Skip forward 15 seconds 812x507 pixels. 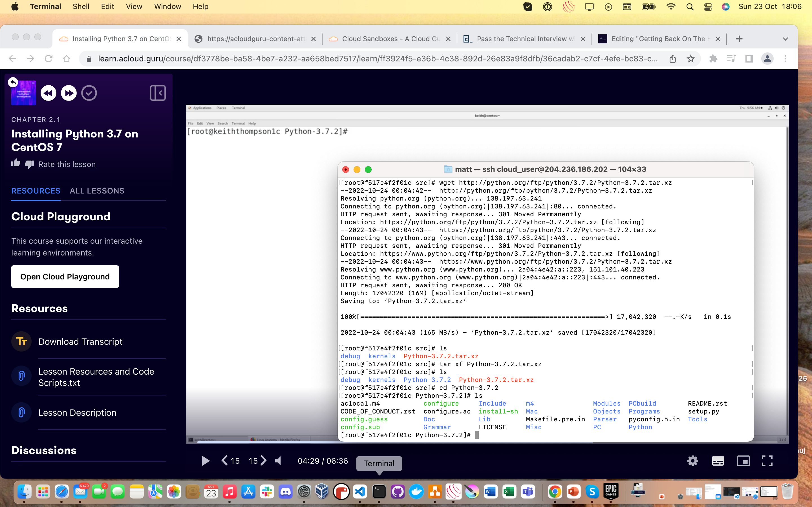coord(258,461)
